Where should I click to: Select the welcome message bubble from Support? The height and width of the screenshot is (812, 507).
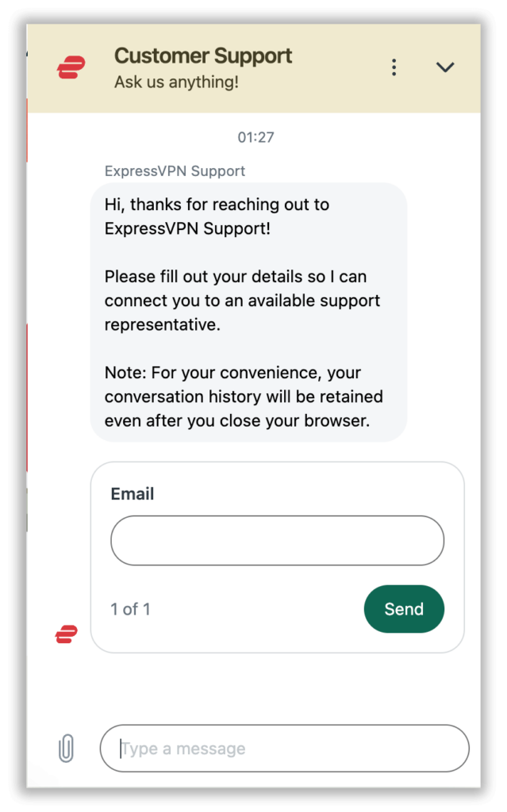click(x=247, y=312)
